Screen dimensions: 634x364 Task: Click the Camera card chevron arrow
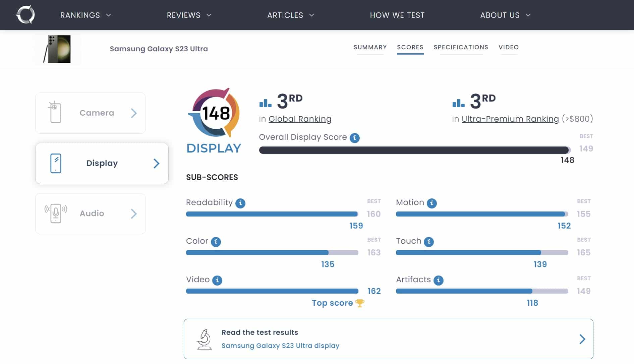coord(134,113)
